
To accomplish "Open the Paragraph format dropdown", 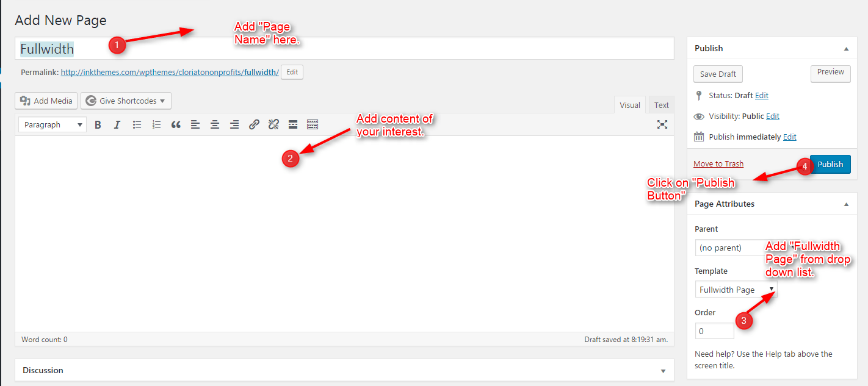I will click(x=52, y=124).
